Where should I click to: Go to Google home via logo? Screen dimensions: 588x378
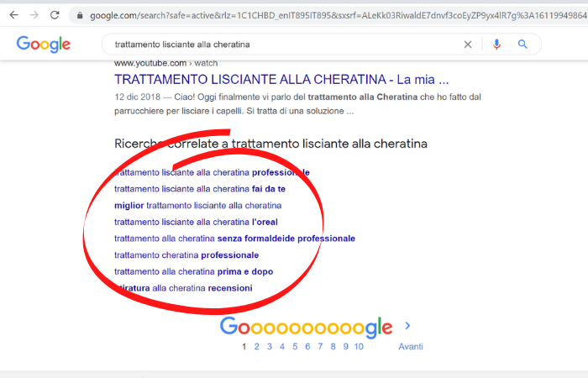click(43, 45)
